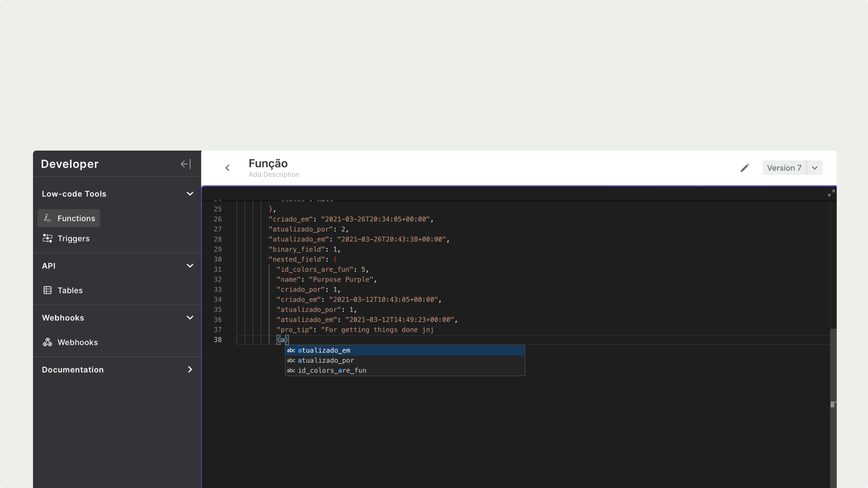Click the Add Description text
Screen dimensions: 868x488
coord(274,175)
